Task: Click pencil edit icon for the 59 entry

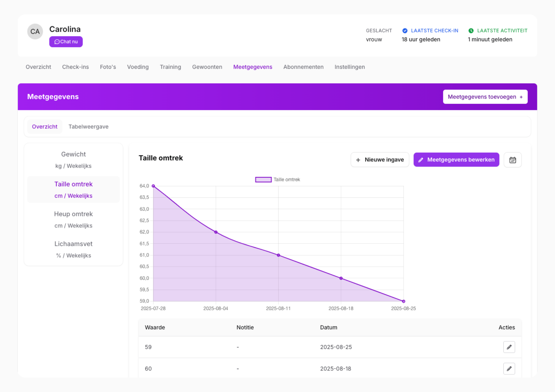Action: tap(509, 347)
